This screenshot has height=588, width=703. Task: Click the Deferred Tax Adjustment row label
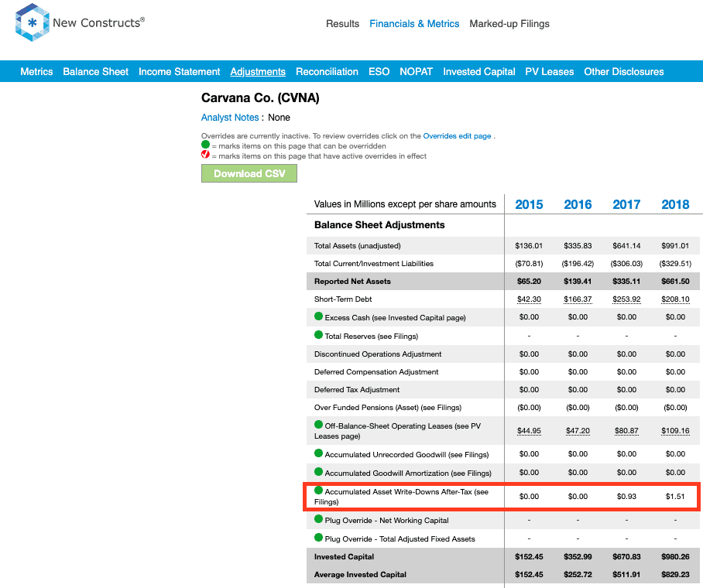357,390
